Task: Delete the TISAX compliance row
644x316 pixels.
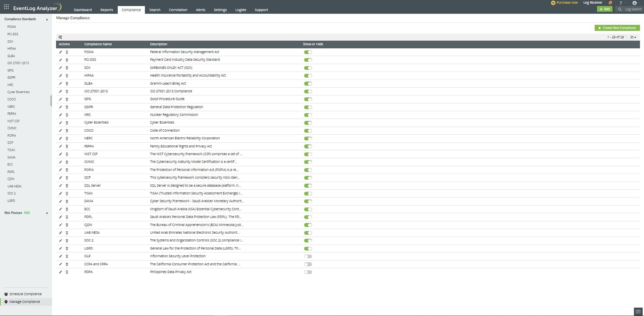Action: point(67,193)
